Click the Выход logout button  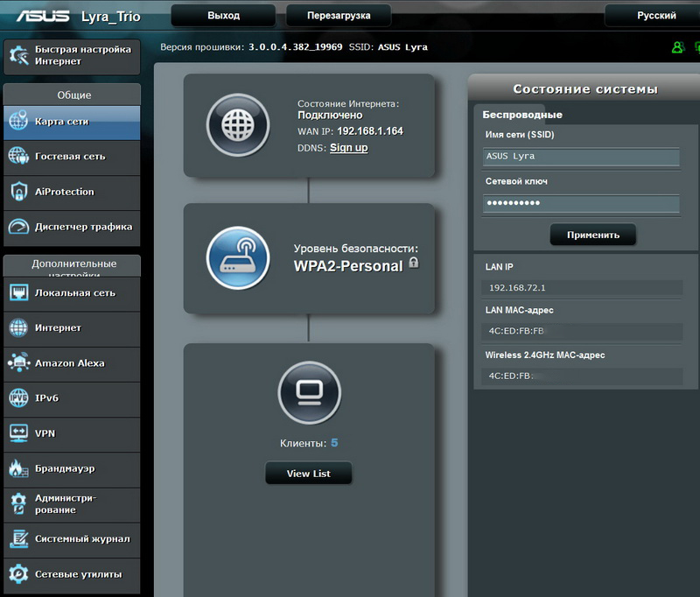[223, 16]
